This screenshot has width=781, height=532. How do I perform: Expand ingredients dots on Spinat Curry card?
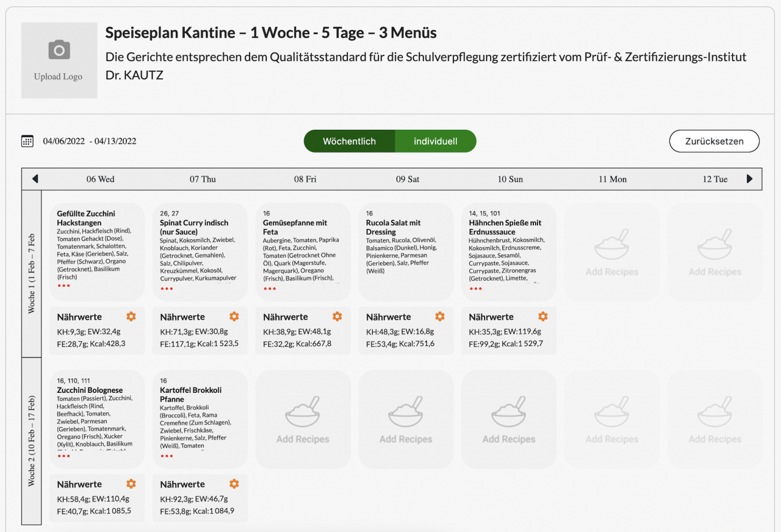[x=167, y=289]
